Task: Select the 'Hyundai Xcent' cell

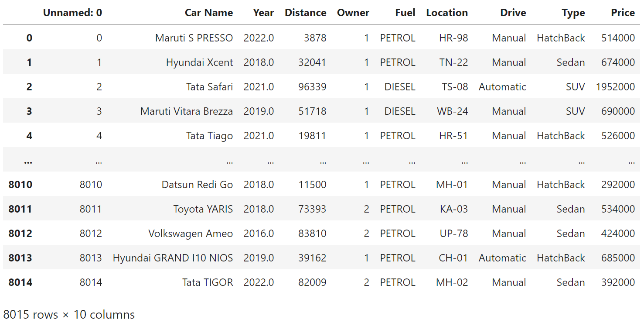Action: pos(200,62)
